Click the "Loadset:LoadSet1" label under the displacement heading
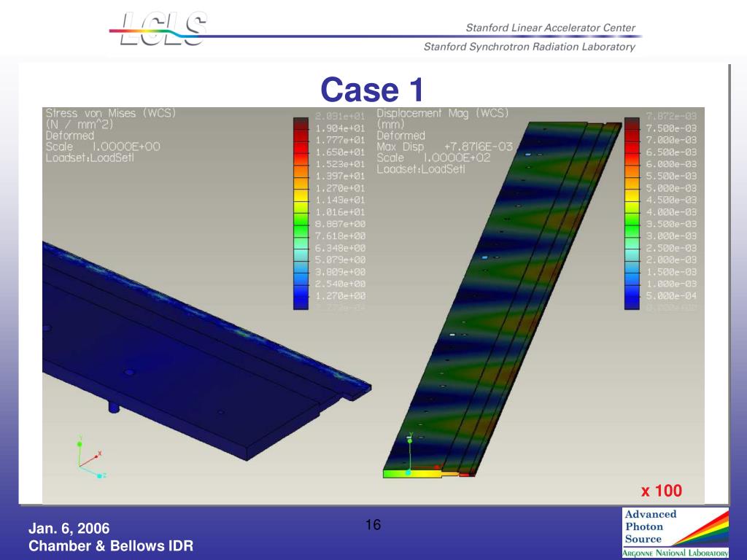This screenshot has width=747, height=560. [421, 169]
